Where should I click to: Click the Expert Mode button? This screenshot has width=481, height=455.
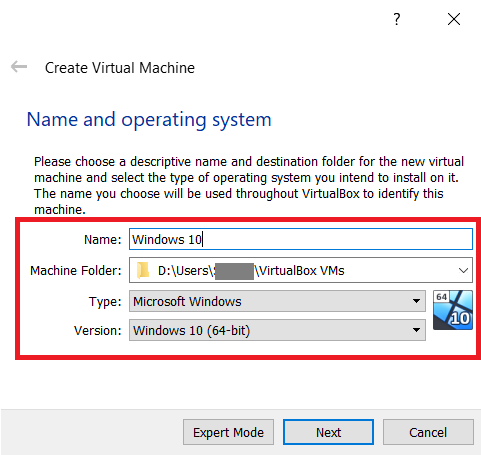[x=228, y=432]
